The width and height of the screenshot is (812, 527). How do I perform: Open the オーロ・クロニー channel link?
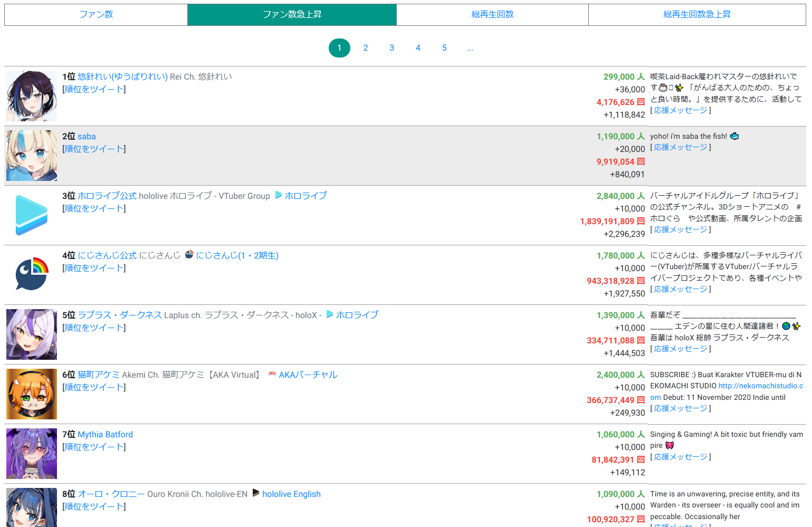coord(111,494)
